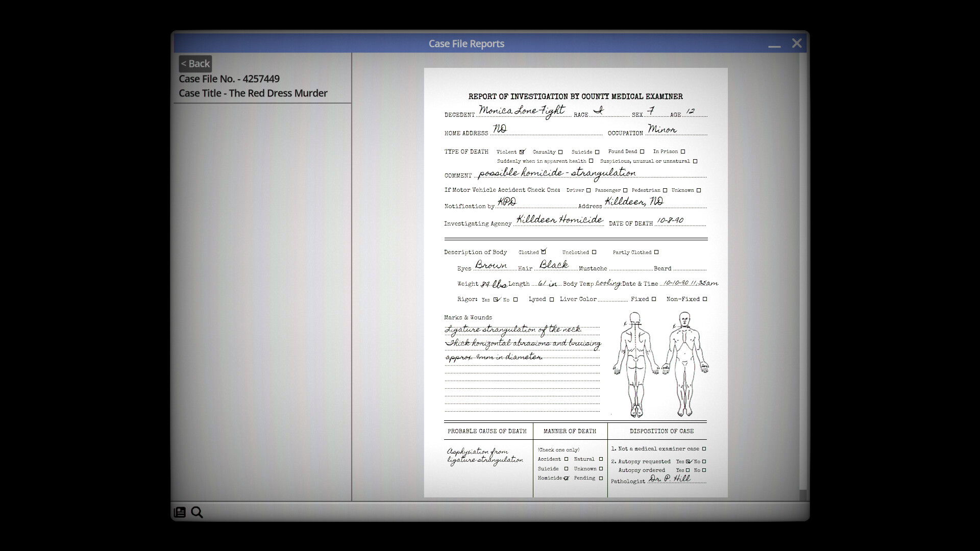Mark the Suspicious, unusual or unnatural checkbox

click(695, 161)
